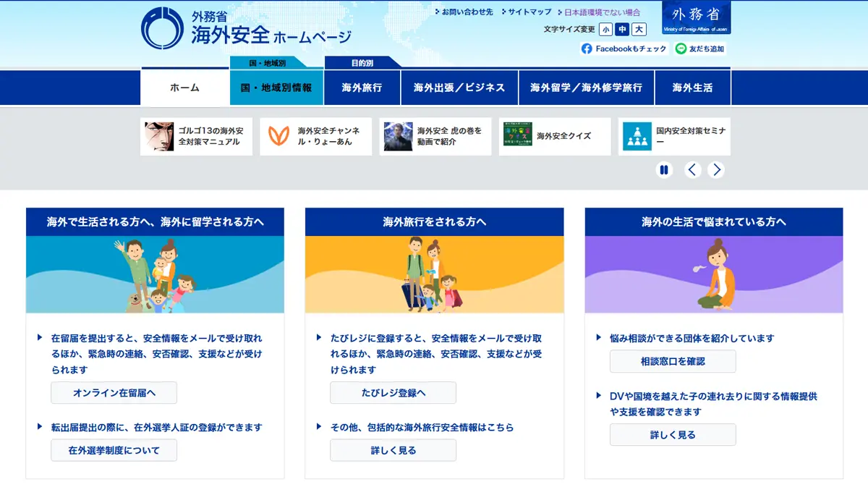Screen dimensions: 868x495
Task: Click the 外務省 Ministry of Foreign Affairs emblem
Action: pyautogui.click(x=696, y=17)
